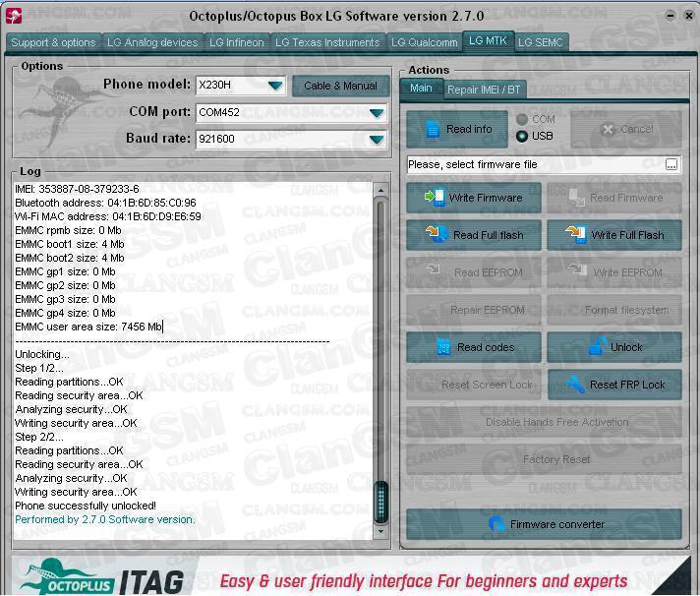
Task: Open the COM port dropdown
Action: [377, 113]
